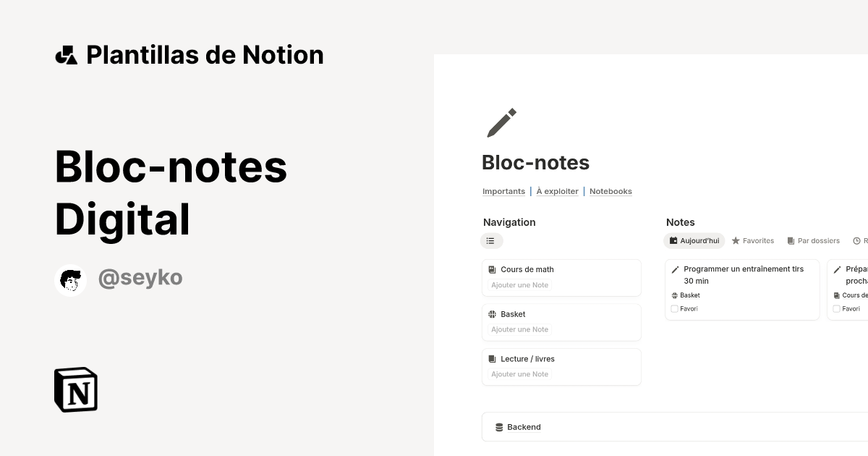868x456 pixels.
Task: Open the Importants link
Action: [x=503, y=191]
